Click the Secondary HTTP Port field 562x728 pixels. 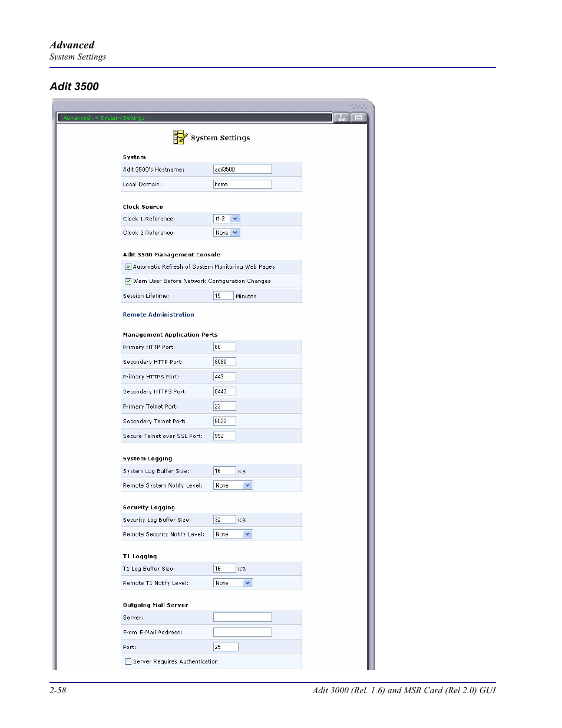(224, 362)
